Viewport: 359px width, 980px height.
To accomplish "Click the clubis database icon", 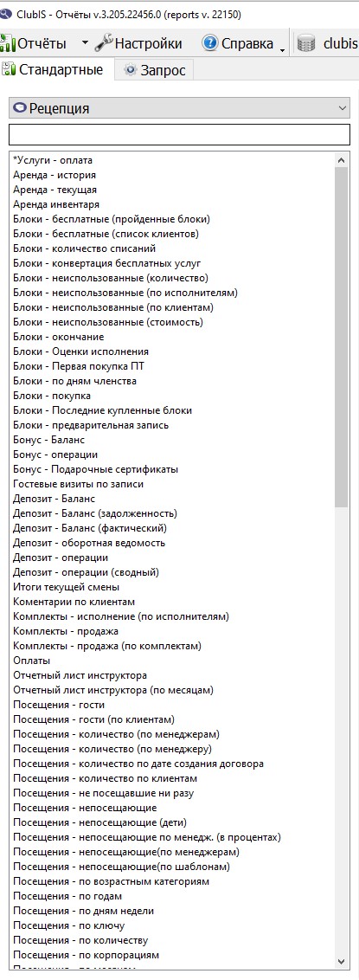I will (x=306, y=44).
